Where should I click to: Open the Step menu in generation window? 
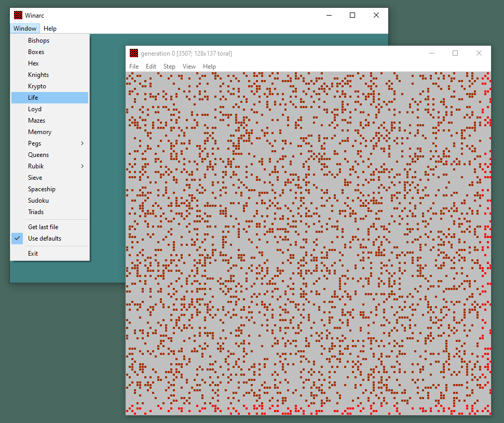click(169, 67)
